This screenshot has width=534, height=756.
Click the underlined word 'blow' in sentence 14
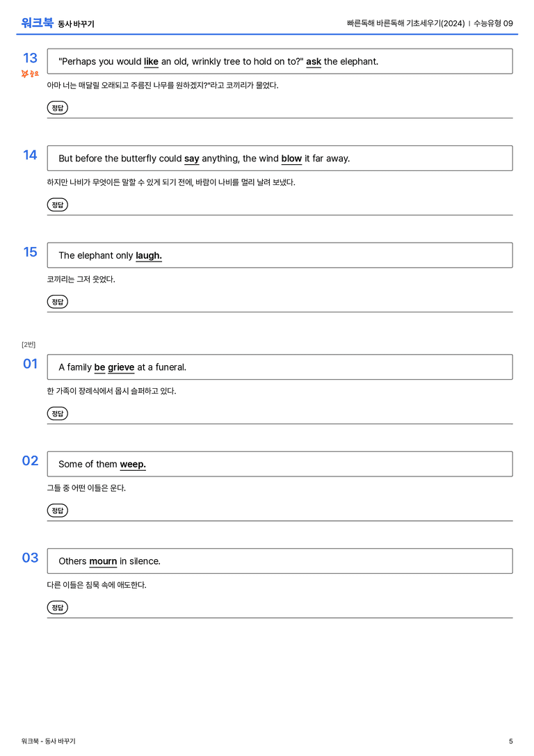(291, 159)
